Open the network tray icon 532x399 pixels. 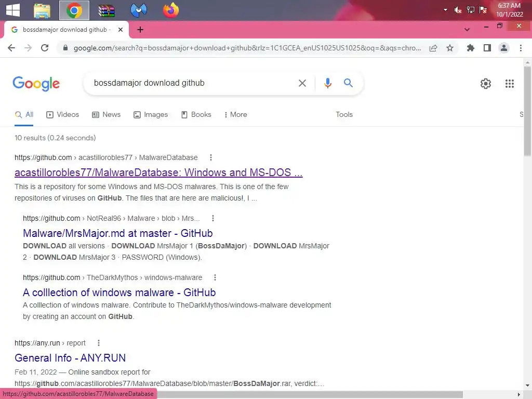point(471,10)
